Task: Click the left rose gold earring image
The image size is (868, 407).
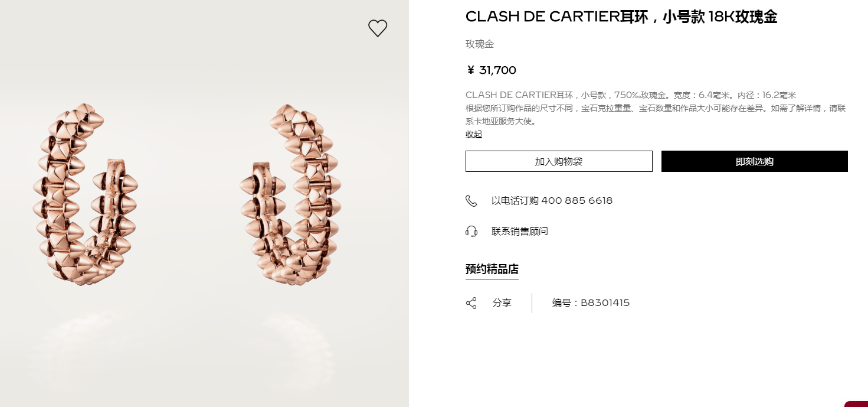Action: coord(84,194)
